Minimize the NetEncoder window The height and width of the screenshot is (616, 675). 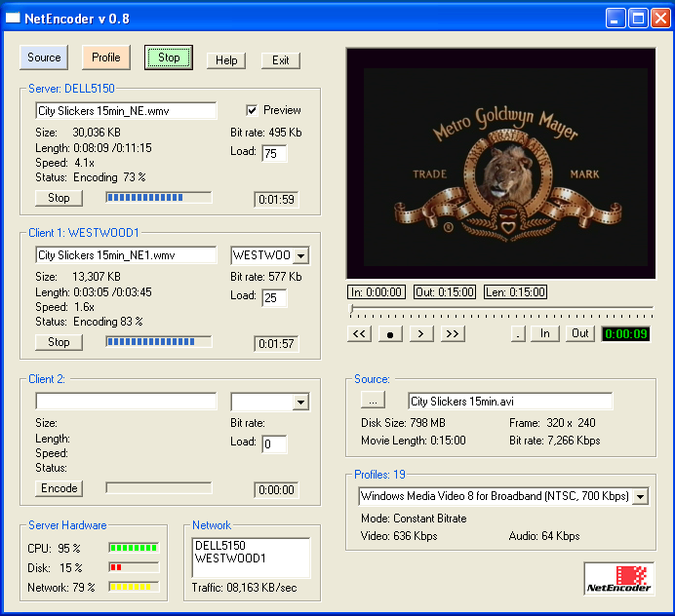pos(615,19)
